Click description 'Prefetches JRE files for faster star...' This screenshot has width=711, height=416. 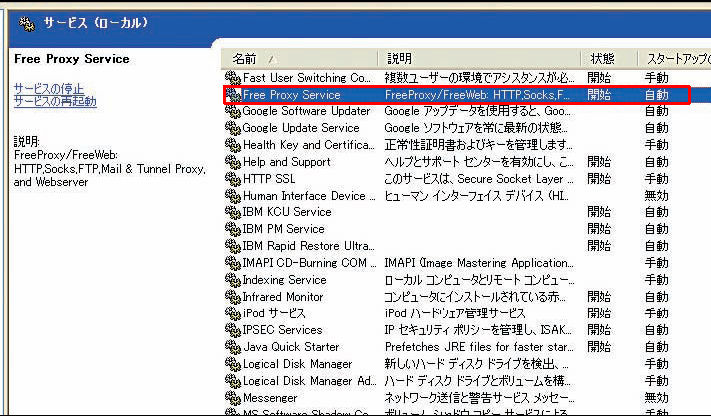click(479, 347)
